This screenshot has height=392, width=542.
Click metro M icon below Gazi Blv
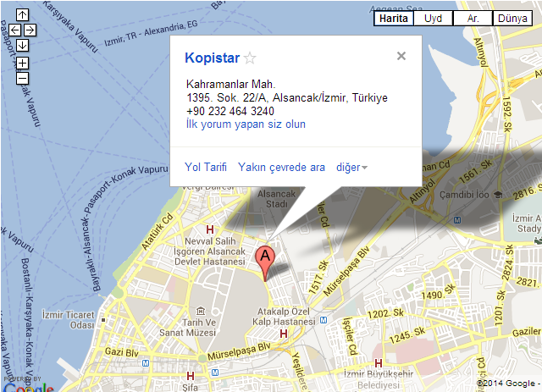(x=146, y=363)
